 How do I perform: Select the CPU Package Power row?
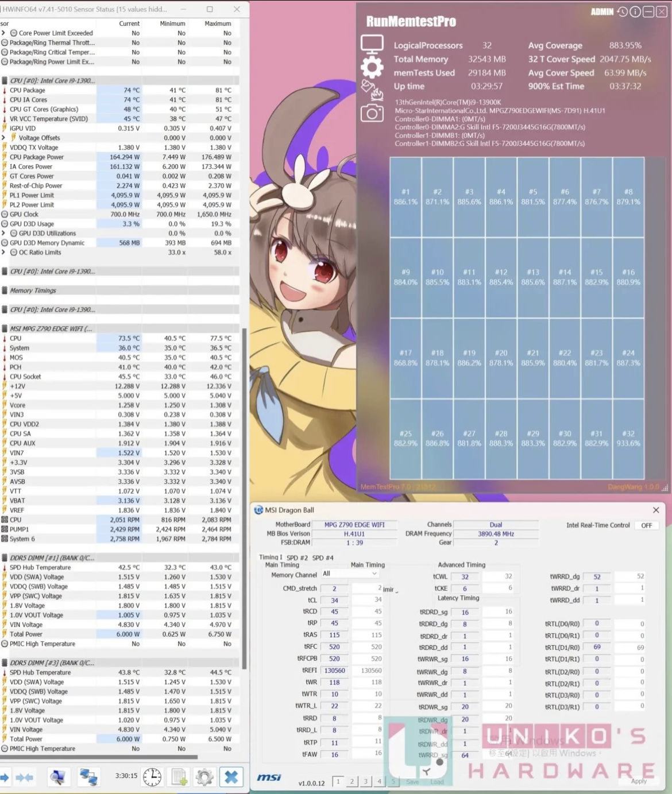(x=119, y=157)
